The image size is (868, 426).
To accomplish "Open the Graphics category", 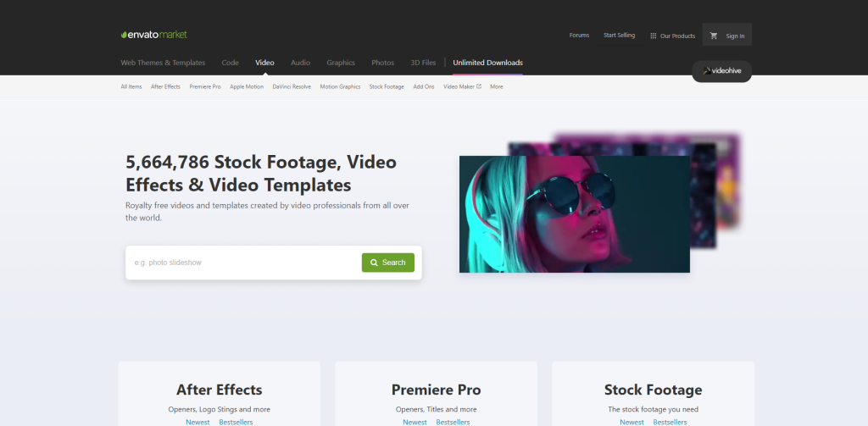I will [x=341, y=63].
